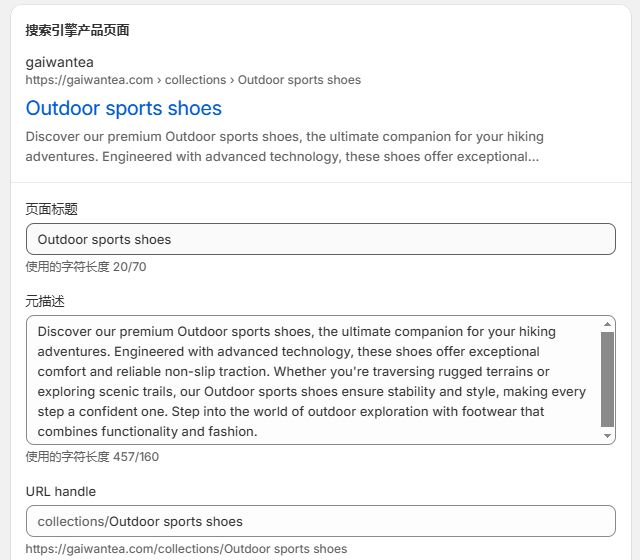Click the blue Outdoor sports shoes preview title
The width and height of the screenshot is (640, 560).
point(124,108)
